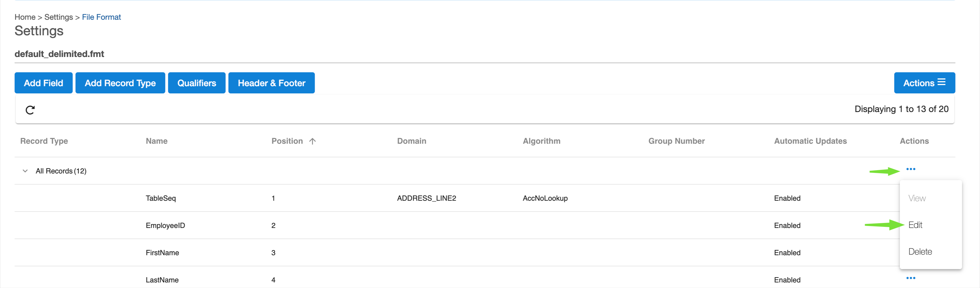980x288 pixels.
Task: Select Delete from the context menu
Action: pyautogui.click(x=920, y=252)
